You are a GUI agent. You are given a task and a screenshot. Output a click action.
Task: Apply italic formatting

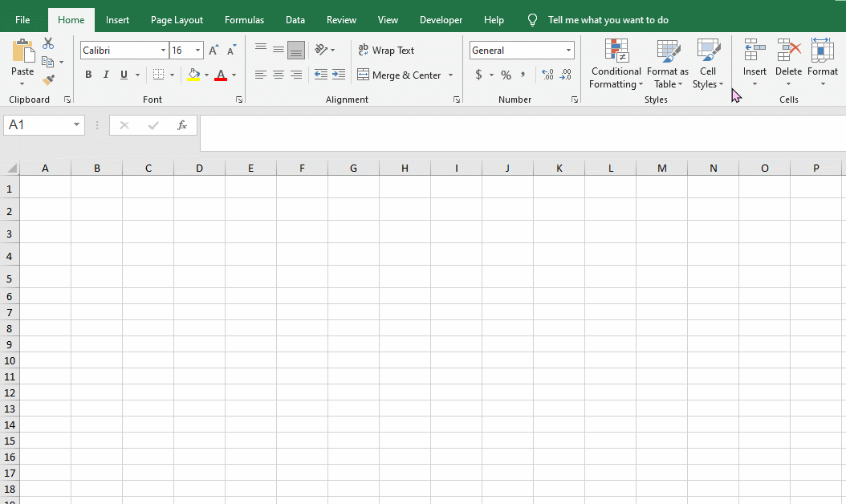[106, 75]
